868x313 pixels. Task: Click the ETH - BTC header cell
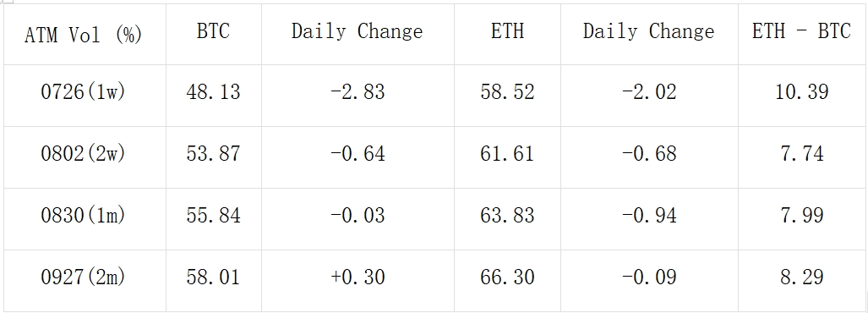tap(802, 35)
